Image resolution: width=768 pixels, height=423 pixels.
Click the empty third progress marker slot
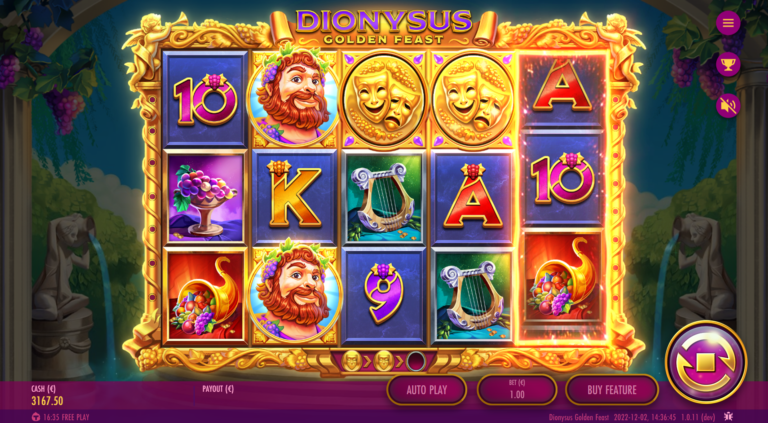point(416,362)
